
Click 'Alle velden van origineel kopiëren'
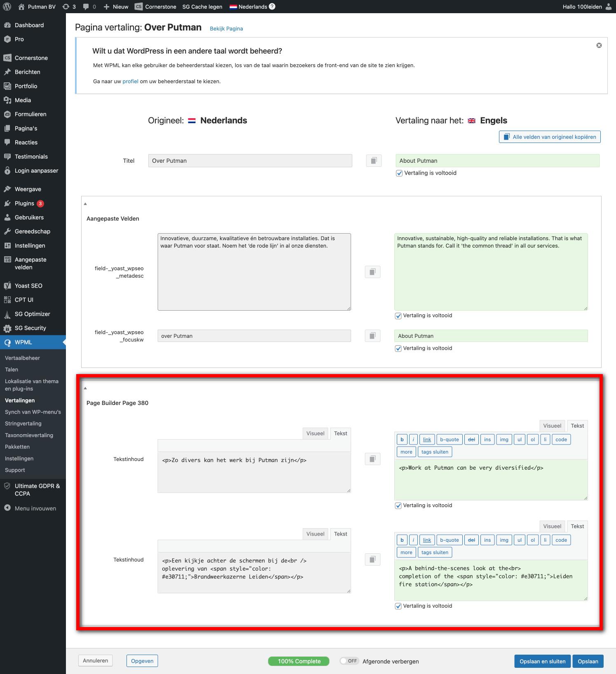point(549,137)
